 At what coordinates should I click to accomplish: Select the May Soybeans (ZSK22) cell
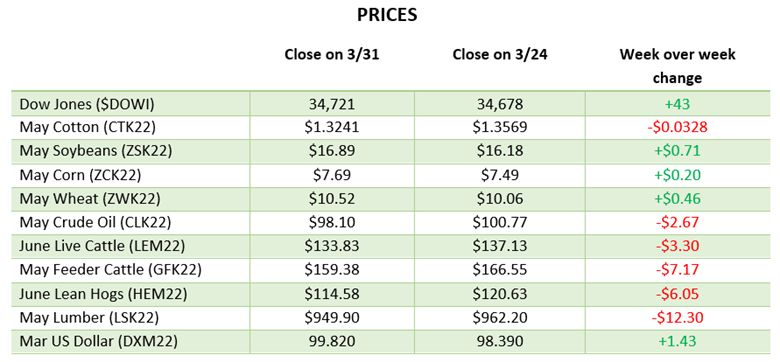[96, 151]
